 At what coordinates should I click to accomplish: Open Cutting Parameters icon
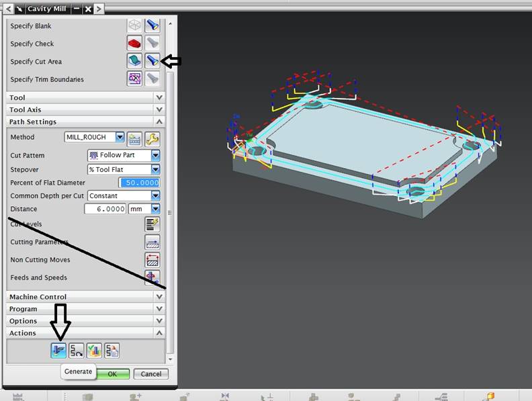tap(152, 242)
